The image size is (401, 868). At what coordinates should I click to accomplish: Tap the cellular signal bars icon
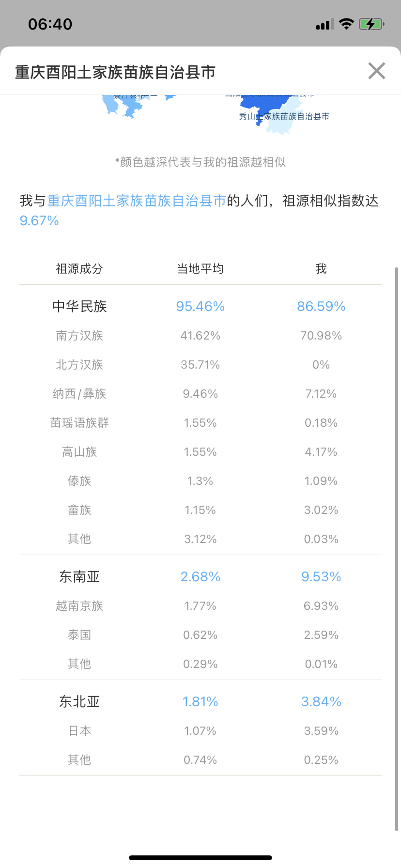324,25
